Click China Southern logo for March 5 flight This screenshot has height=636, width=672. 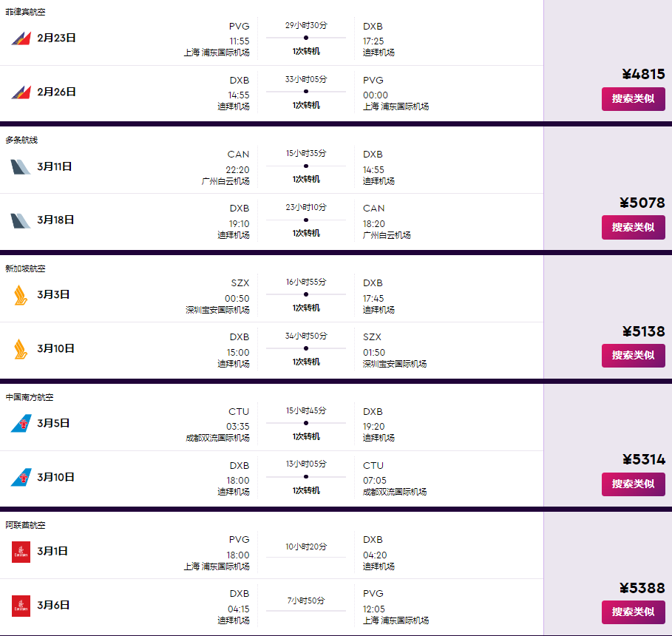(x=20, y=423)
